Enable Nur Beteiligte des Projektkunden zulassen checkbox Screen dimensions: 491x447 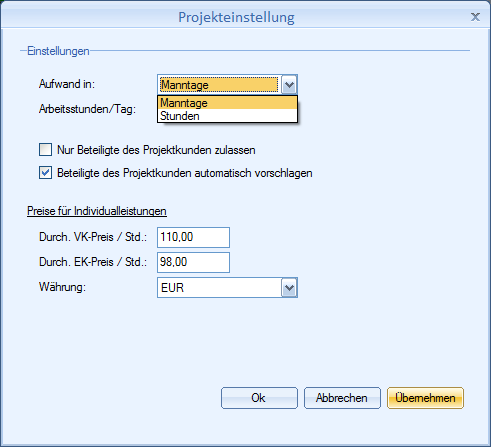click(x=45, y=150)
